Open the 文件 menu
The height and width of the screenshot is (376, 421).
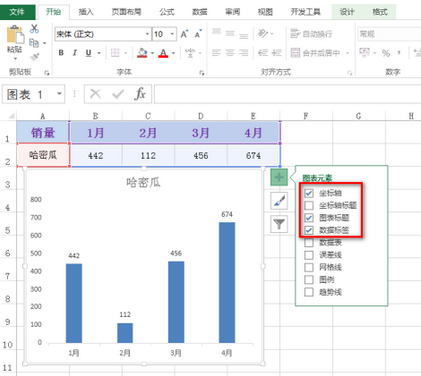(x=17, y=12)
